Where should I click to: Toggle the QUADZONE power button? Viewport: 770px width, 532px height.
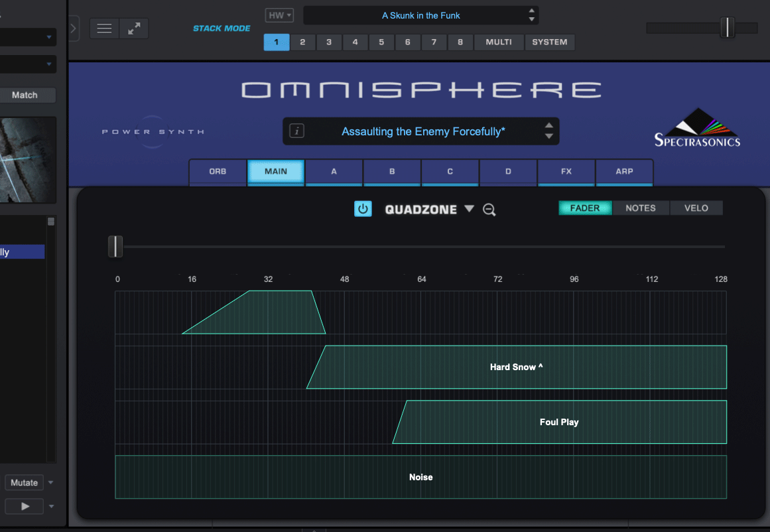coord(363,208)
